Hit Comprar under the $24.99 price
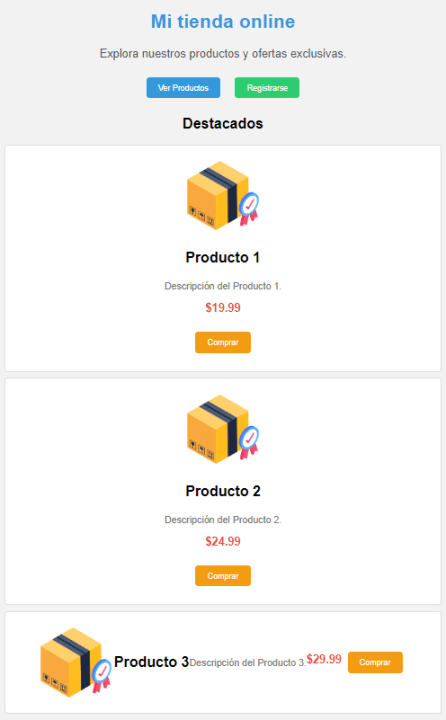This screenshot has height=720, width=446. (x=223, y=576)
